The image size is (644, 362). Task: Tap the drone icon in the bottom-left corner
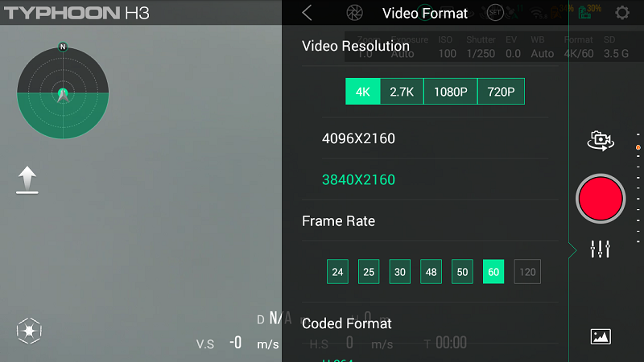29,331
